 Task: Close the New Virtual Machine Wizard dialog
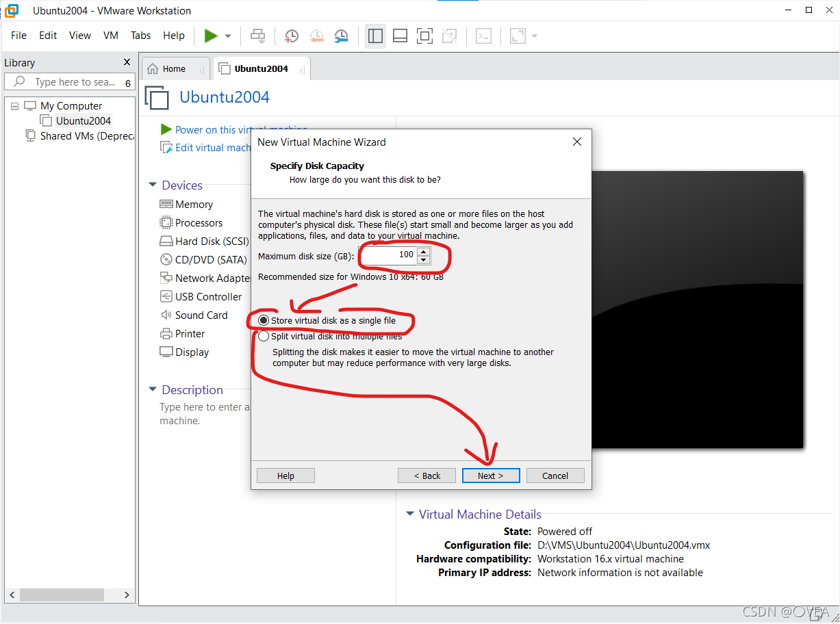pyautogui.click(x=577, y=142)
